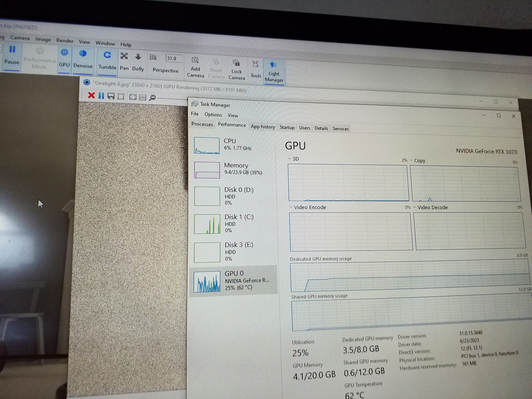Expand the Copy graph dropdown
The height and width of the screenshot is (399, 532).
coord(411,160)
